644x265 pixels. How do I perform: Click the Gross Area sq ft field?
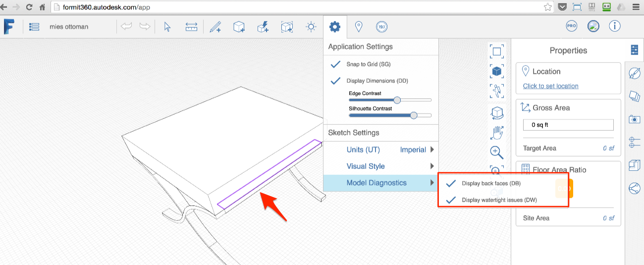coord(568,125)
